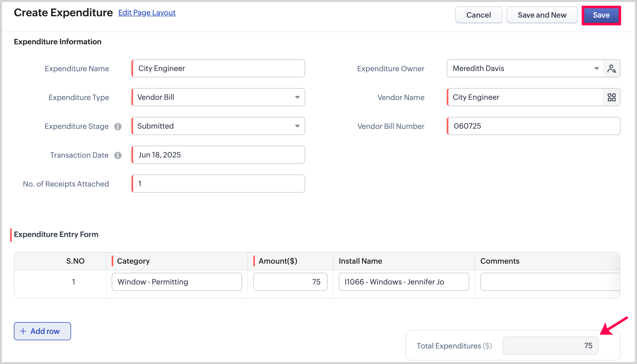Click the Save and New button

(542, 15)
